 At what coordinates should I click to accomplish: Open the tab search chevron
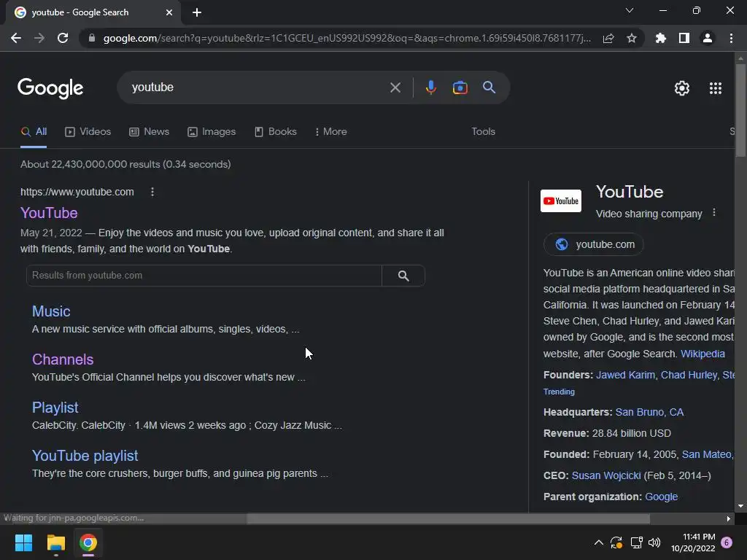[x=630, y=10]
